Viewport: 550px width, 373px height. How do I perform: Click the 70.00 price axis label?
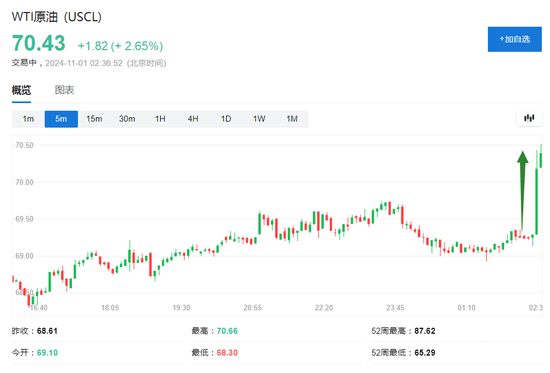(24, 182)
